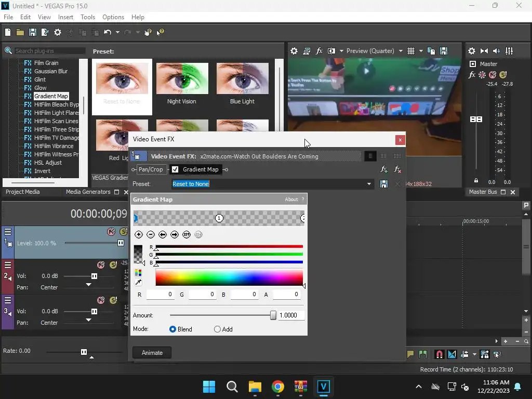Screen dimensions: 532x399
Task: Open the undo history dropdown arrow
Action: click(x=117, y=32)
